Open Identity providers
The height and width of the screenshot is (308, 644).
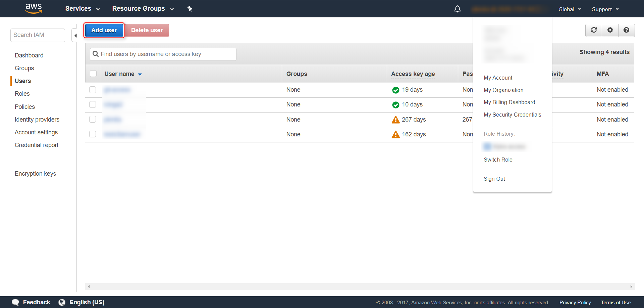coord(37,120)
